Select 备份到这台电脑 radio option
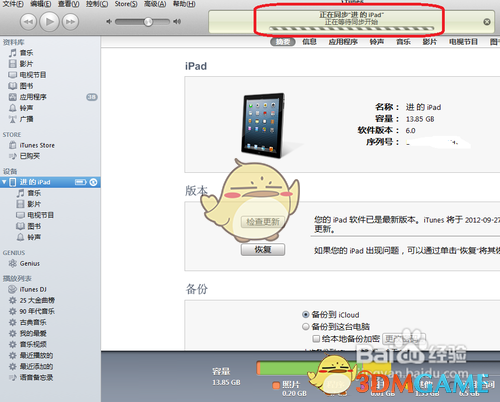 tap(305, 326)
